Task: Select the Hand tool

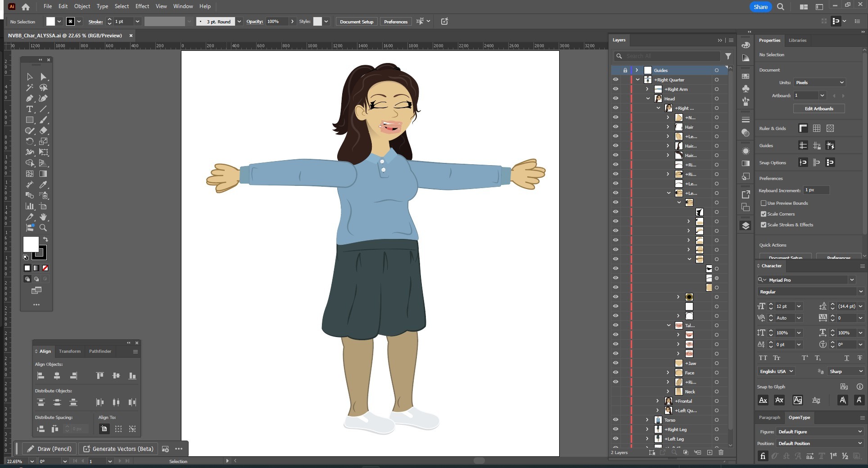Action: [x=44, y=217]
